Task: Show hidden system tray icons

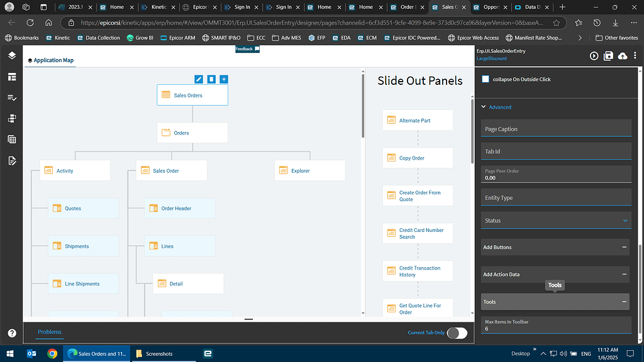Action: pos(543,353)
